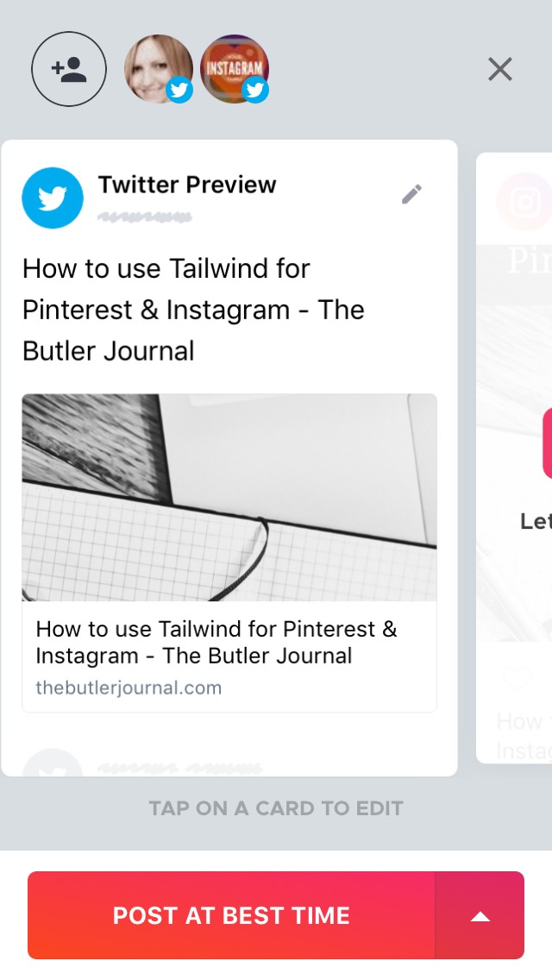Viewport: 552px width, 980px height.
Task: Click the link card title text
Action: [216, 642]
